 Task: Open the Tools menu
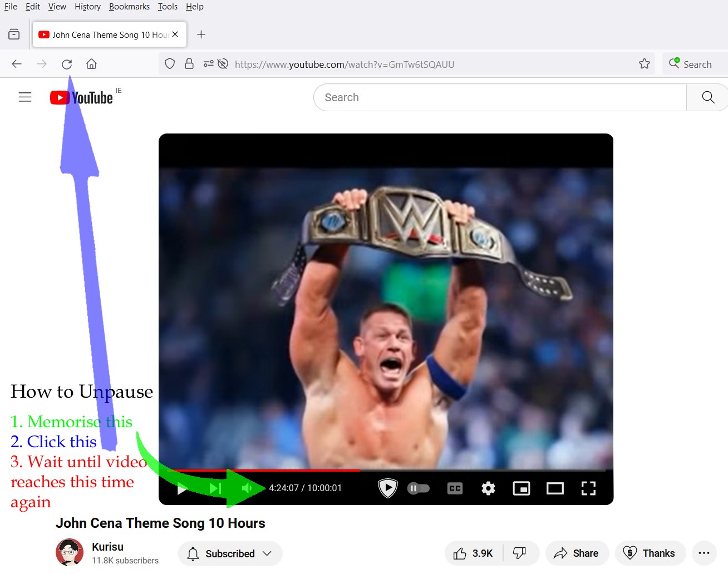point(168,7)
